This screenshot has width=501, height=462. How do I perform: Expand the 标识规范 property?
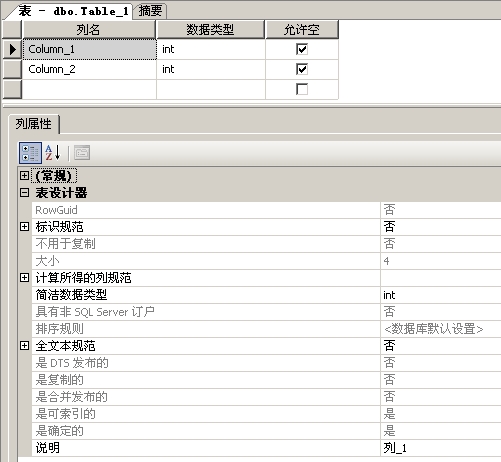tap(24, 227)
